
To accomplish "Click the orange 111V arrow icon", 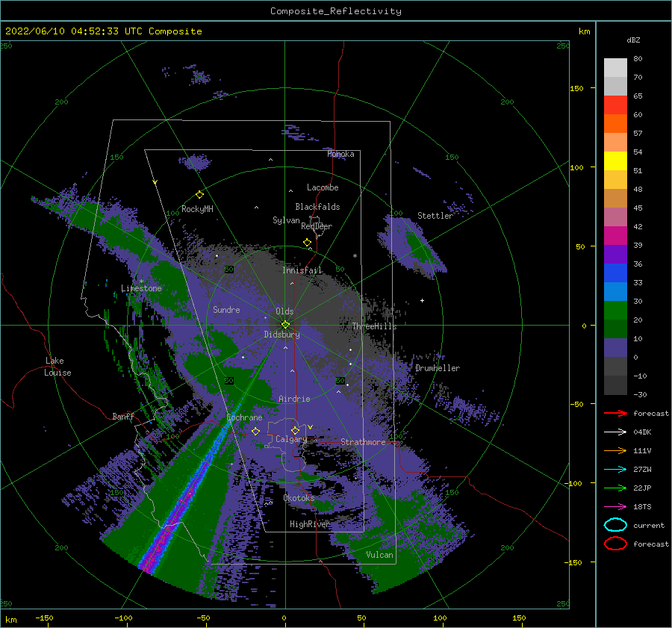I will tap(615, 450).
